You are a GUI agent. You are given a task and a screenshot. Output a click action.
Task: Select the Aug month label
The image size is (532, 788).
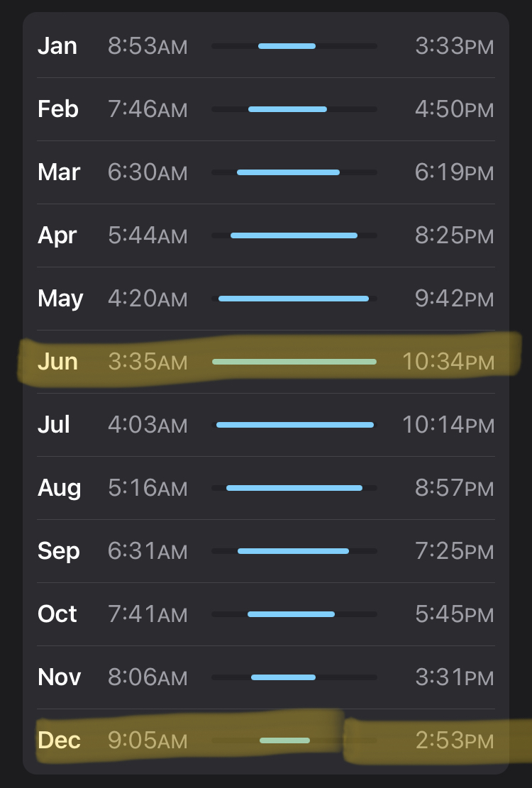[60, 488]
